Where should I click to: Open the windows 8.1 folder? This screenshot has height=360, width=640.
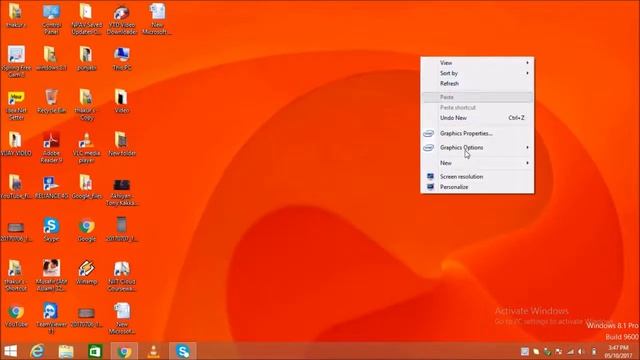pos(51,58)
